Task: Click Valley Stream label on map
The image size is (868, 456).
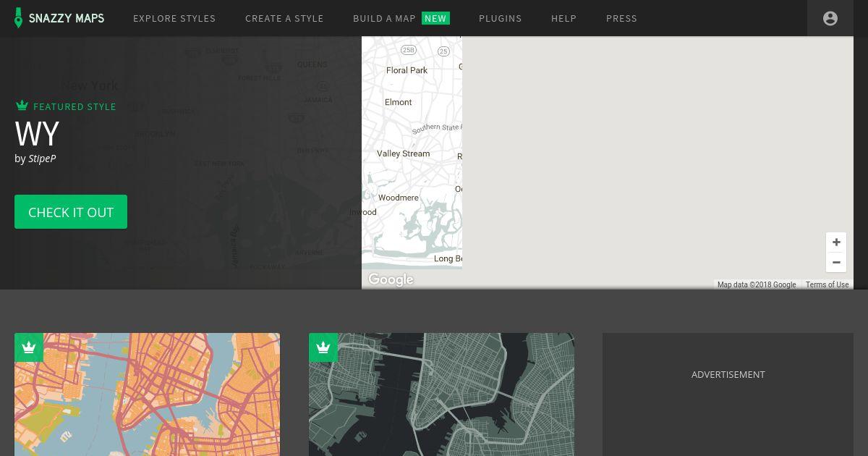Action: click(x=403, y=153)
